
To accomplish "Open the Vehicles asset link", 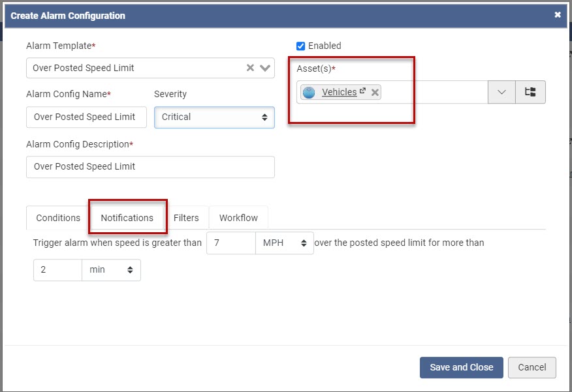I will [x=339, y=93].
